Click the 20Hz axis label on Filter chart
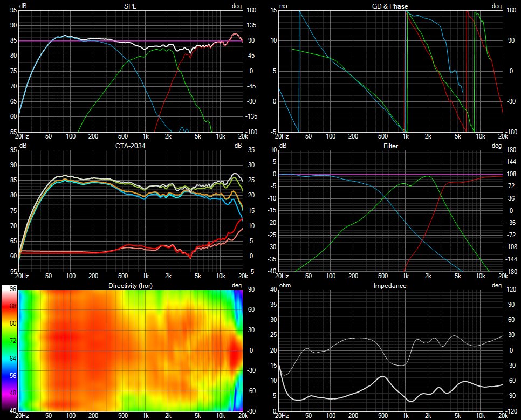 pyautogui.click(x=282, y=276)
